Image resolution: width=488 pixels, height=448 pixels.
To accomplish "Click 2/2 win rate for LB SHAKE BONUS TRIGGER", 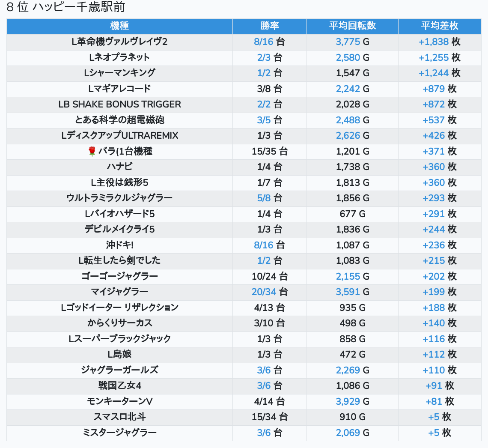I will [x=264, y=104].
